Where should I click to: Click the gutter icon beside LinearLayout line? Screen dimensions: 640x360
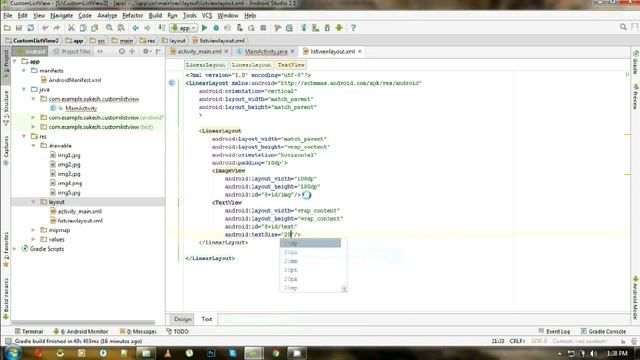pyautogui.click(x=172, y=83)
